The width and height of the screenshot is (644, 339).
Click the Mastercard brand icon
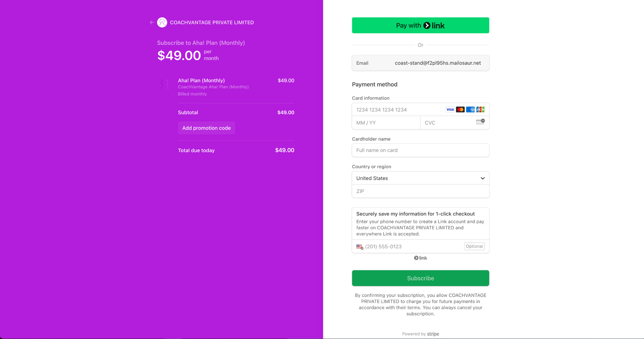[x=460, y=109]
